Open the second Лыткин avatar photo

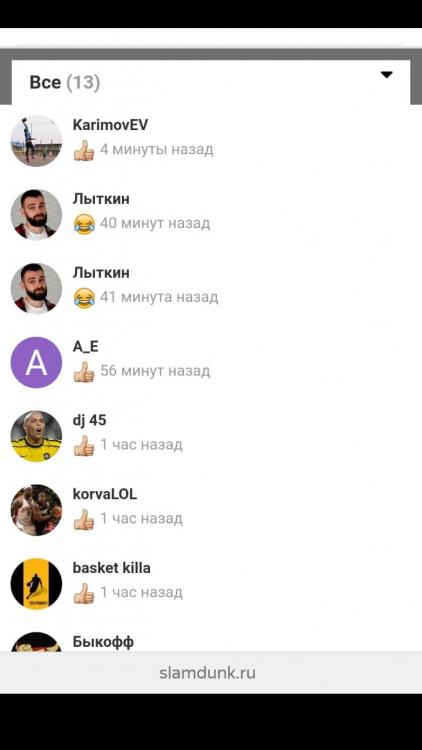tap(36, 288)
